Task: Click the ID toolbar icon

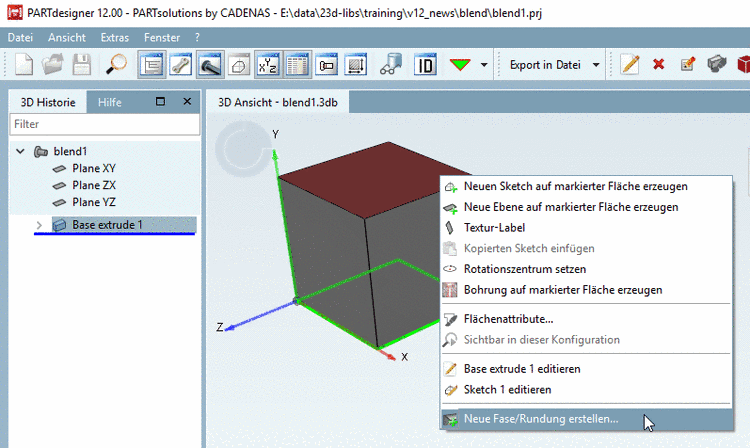Action: [x=425, y=64]
